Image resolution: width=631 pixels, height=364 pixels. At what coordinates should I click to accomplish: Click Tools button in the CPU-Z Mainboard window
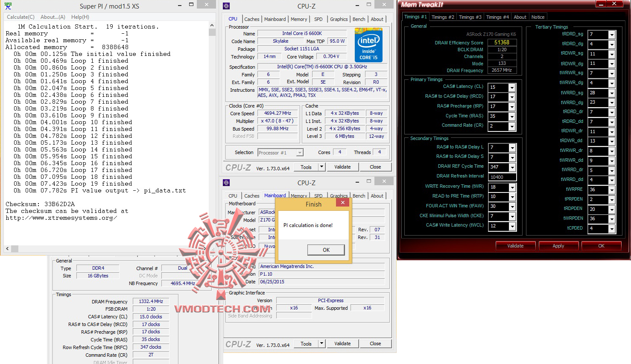tap(306, 344)
